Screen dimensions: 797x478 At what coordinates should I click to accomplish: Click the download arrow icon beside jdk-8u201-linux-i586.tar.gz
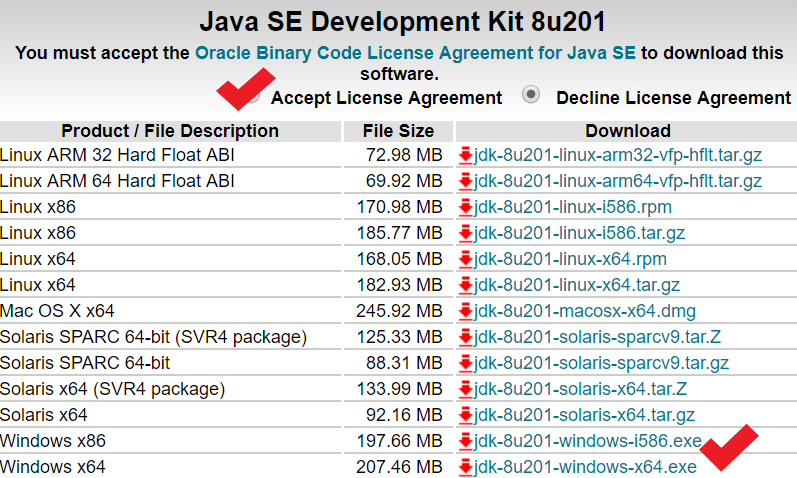point(466,233)
